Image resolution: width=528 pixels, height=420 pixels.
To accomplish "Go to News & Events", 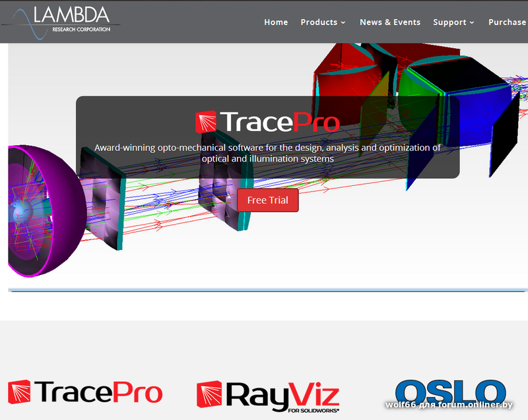I will point(390,22).
